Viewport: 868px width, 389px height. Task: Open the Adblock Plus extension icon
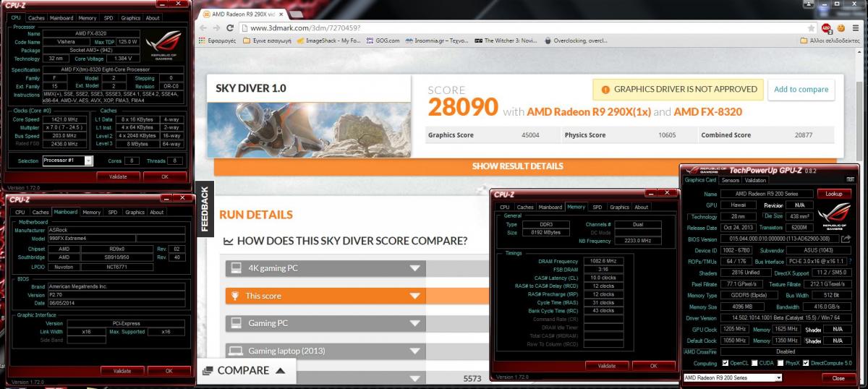[827, 27]
